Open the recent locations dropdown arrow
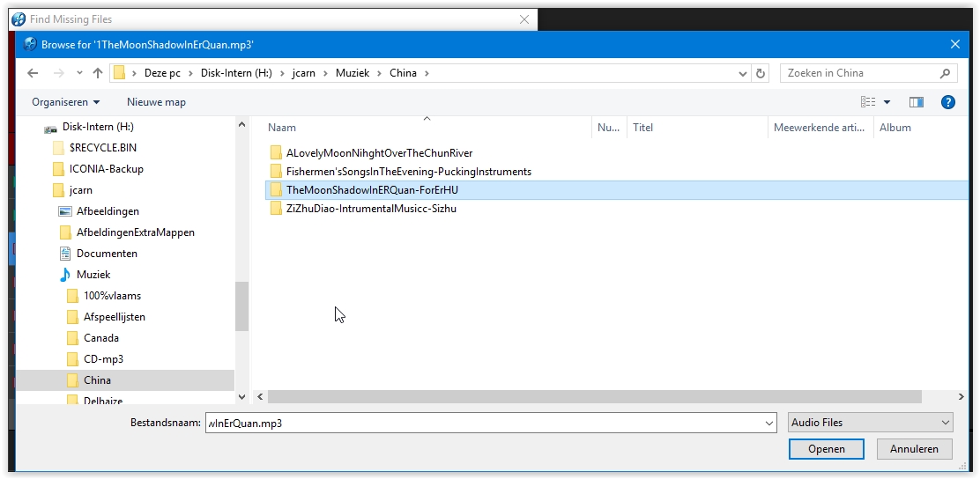 pos(79,73)
